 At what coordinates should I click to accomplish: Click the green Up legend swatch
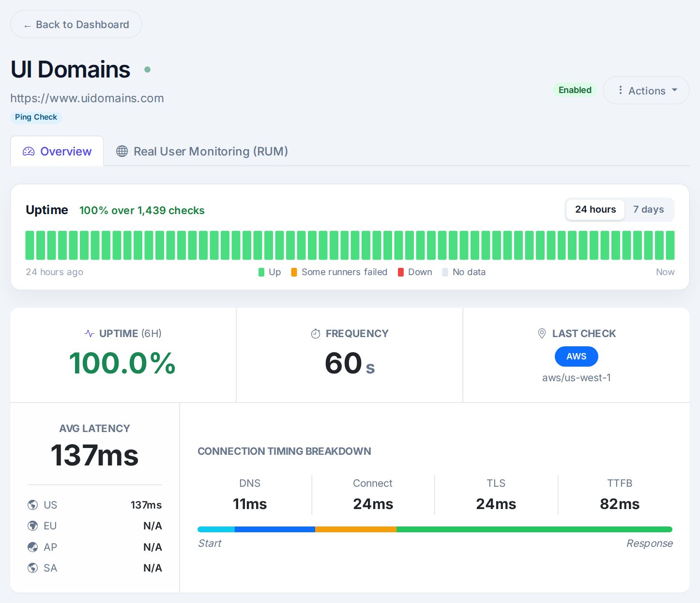(261, 272)
